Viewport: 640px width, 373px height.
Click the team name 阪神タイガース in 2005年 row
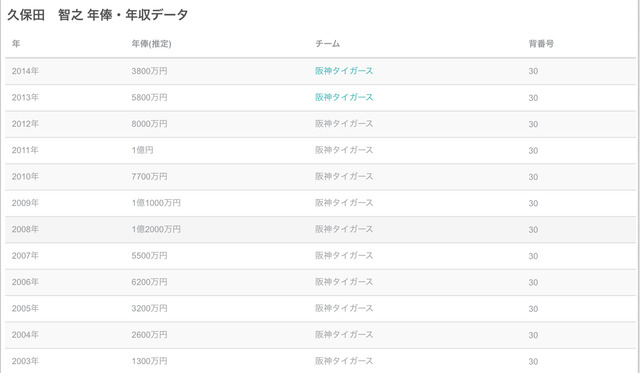344,308
